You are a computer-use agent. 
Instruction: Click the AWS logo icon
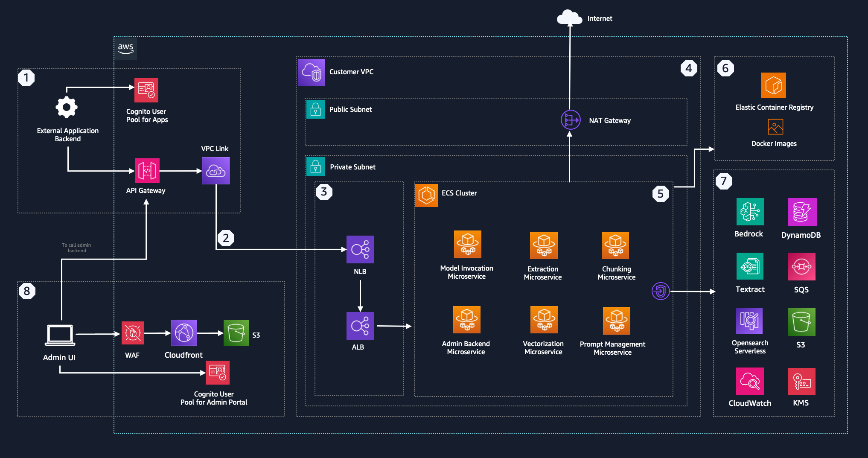125,48
